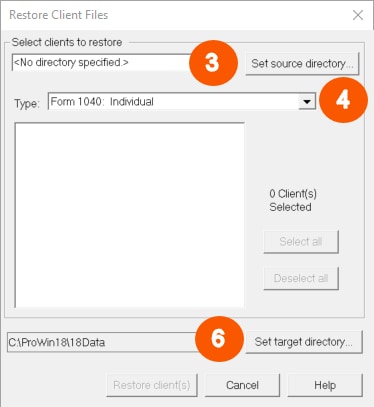This screenshot has width=374, height=407.
Task: Click the orange step 3 badge
Action: 213,63
